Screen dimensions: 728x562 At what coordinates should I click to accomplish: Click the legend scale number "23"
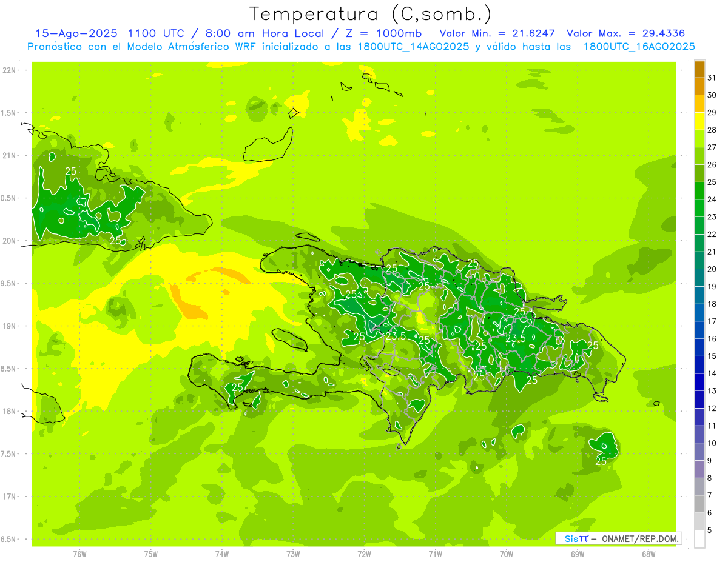[712, 217]
